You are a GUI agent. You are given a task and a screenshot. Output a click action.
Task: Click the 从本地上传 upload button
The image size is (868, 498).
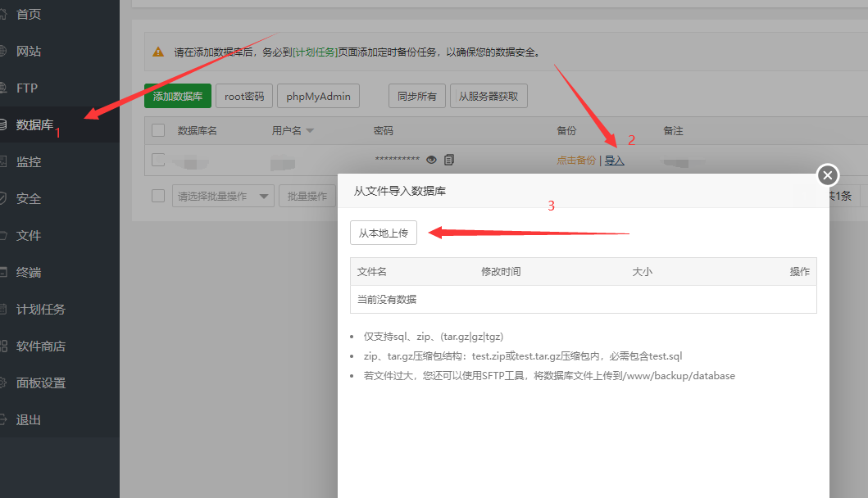383,233
